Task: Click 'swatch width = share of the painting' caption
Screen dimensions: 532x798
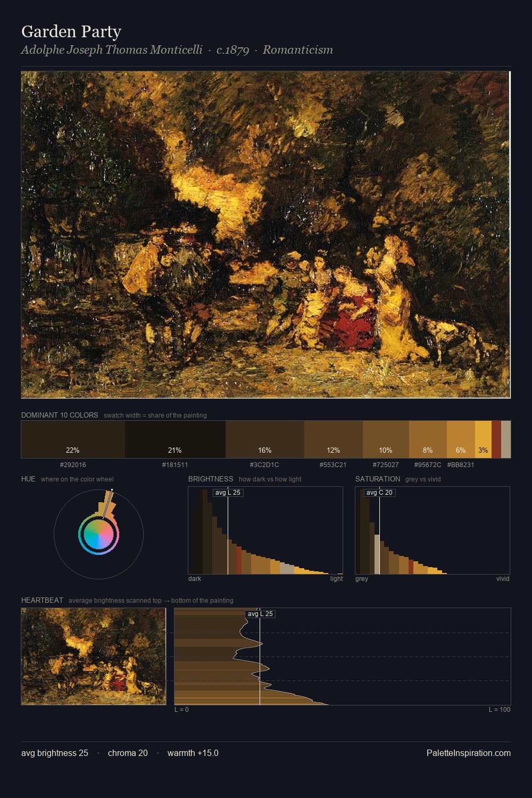Action: pyautogui.click(x=155, y=415)
